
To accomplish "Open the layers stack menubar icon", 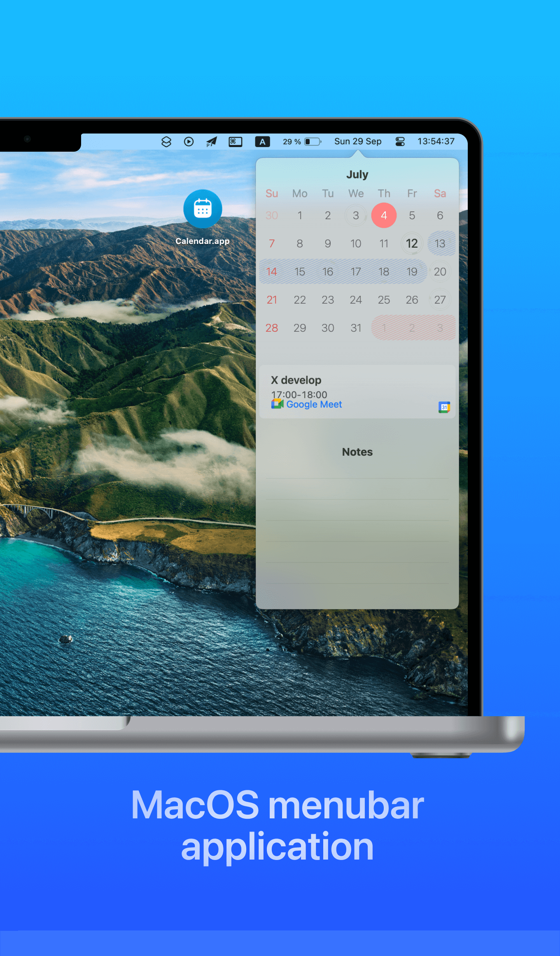I will 166,142.
